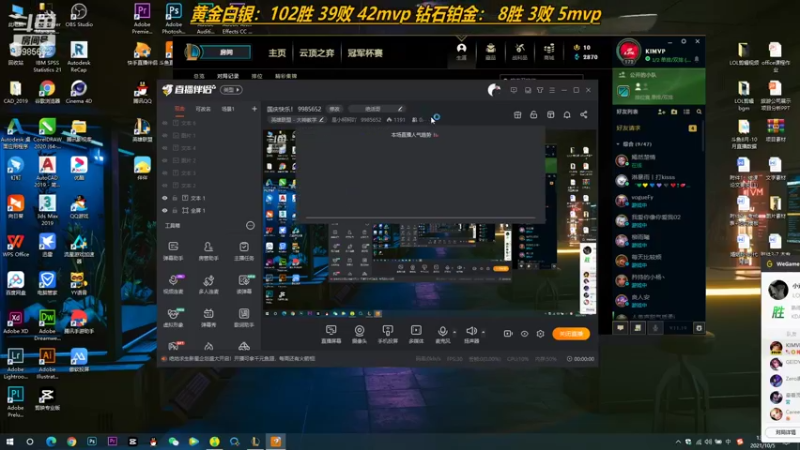
Task: Open the 歌词助手 tool
Action: (x=244, y=317)
